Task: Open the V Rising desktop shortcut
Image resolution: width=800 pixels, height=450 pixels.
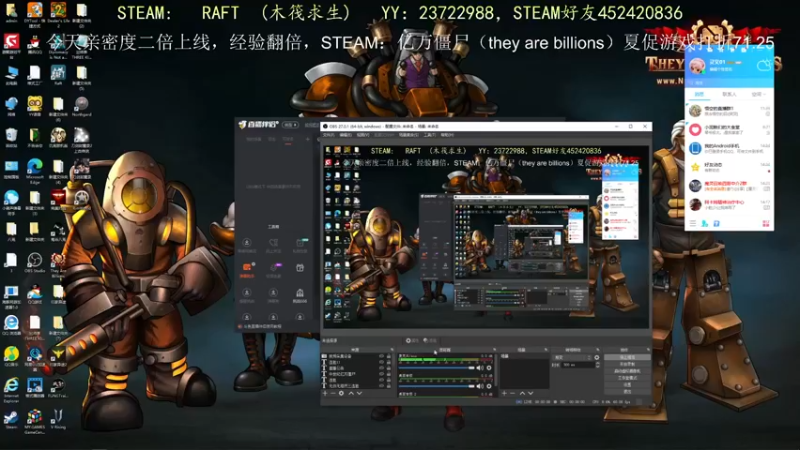Action: coord(58,419)
